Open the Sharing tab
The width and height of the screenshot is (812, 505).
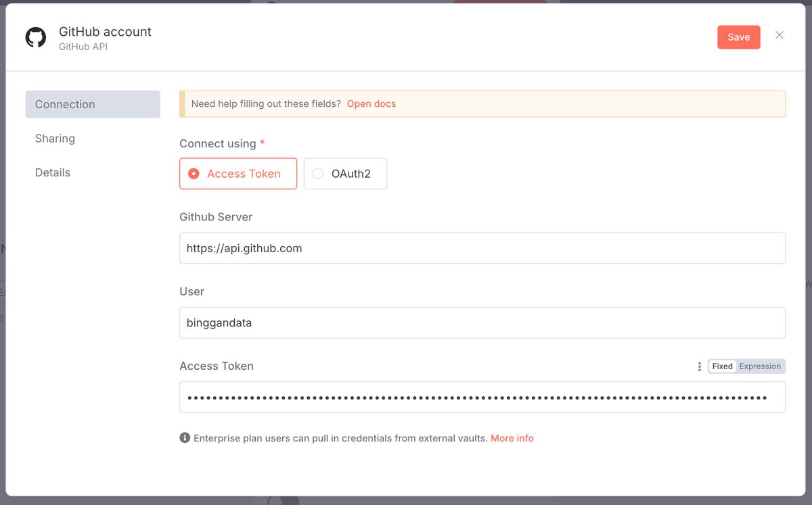tap(55, 138)
